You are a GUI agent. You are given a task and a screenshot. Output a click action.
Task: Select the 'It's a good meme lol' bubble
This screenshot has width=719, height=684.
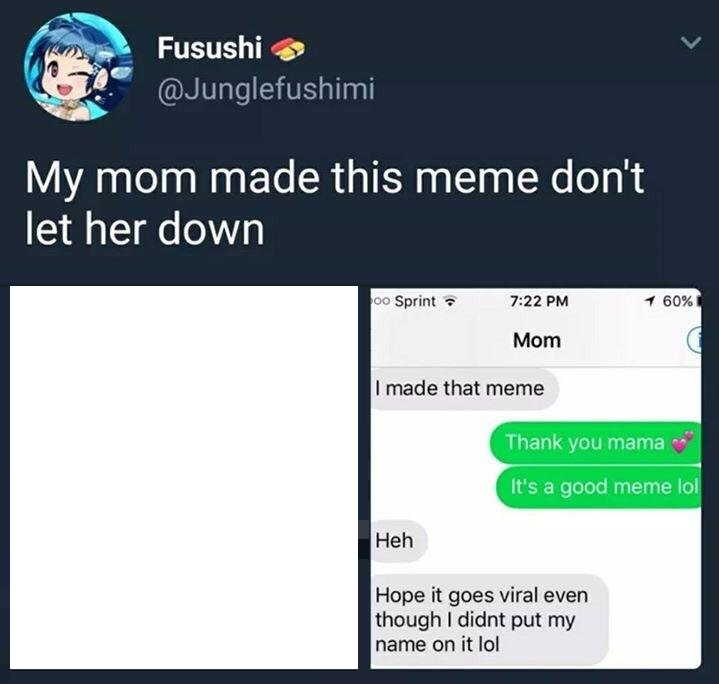click(598, 487)
